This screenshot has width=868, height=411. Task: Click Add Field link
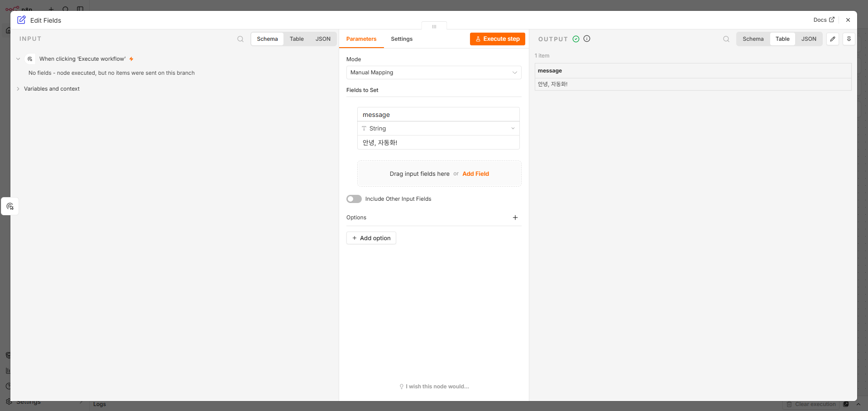[x=475, y=174]
